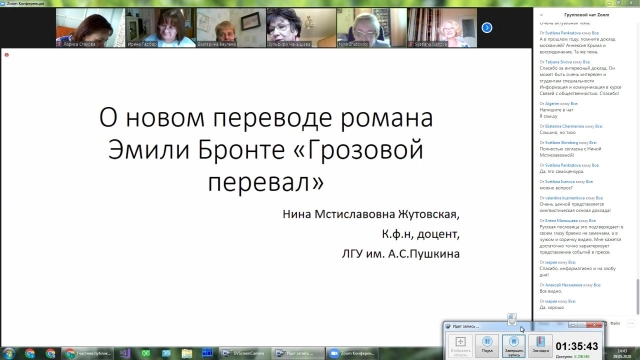Show next participants with the blue arrow
The image size is (640, 360).
pyautogui.click(x=487, y=28)
